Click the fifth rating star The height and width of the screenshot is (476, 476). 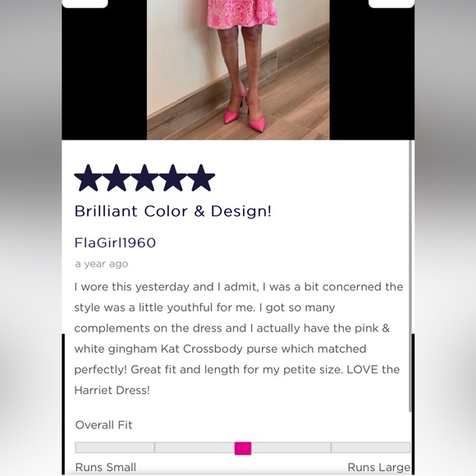[x=201, y=178]
